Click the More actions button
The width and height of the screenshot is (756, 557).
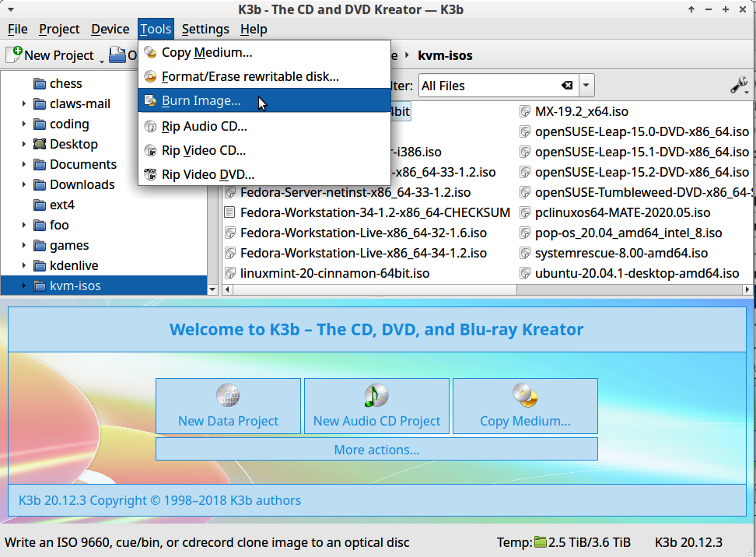376,449
